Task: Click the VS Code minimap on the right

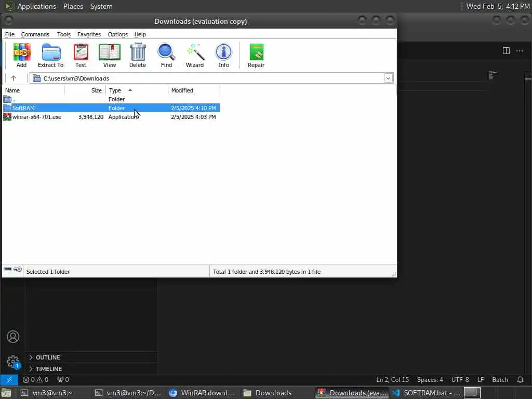Action: [x=493, y=75]
